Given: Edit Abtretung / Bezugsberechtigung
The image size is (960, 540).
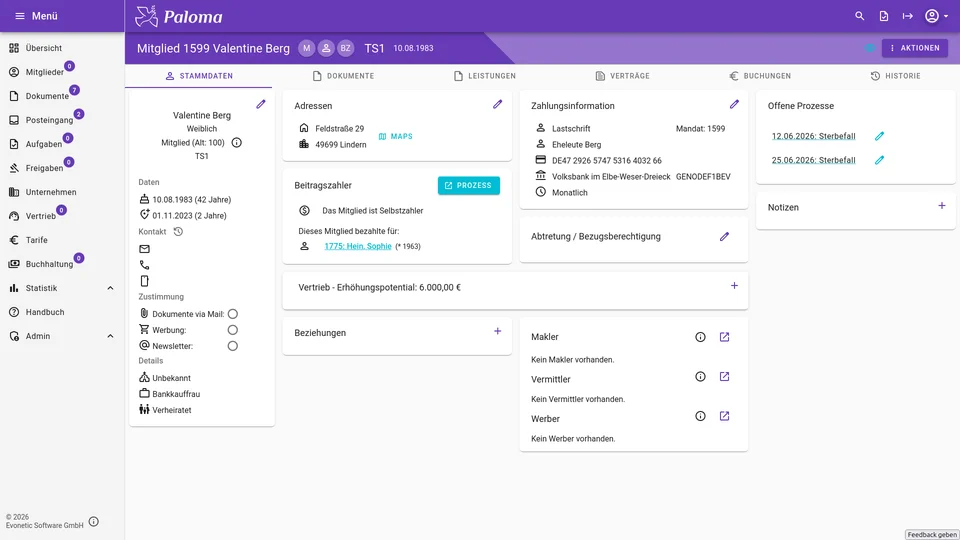Looking at the screenshot, I should click(x=724, y=236).
